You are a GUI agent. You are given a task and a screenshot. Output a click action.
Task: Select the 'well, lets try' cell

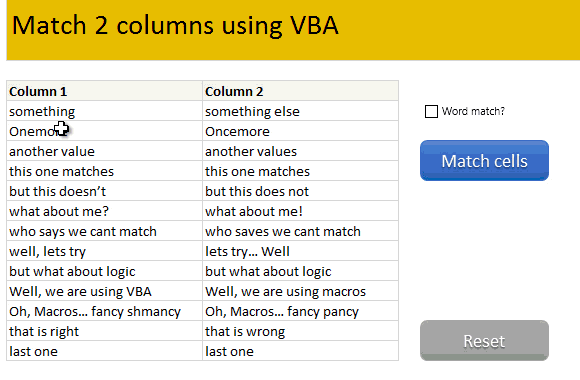[105, 251]
